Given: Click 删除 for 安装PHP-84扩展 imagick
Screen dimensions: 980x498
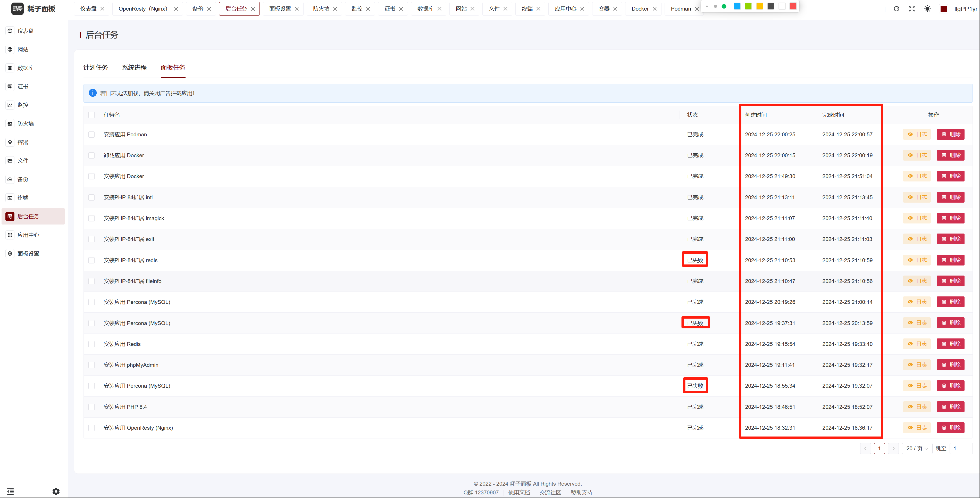Looking at the screenshot, I should [x=951, y=218].
